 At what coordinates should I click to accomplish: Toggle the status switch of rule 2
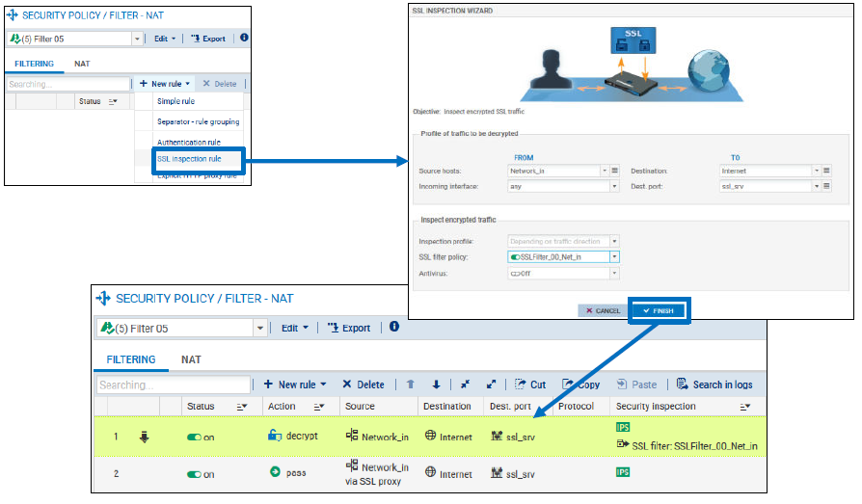(194, 474)
